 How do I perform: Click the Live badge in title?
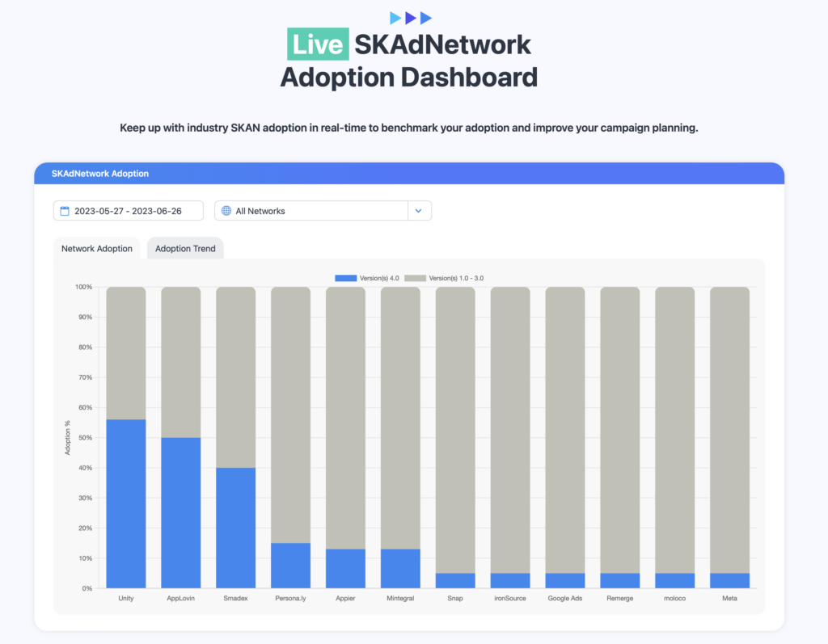[x=318, y=44]
